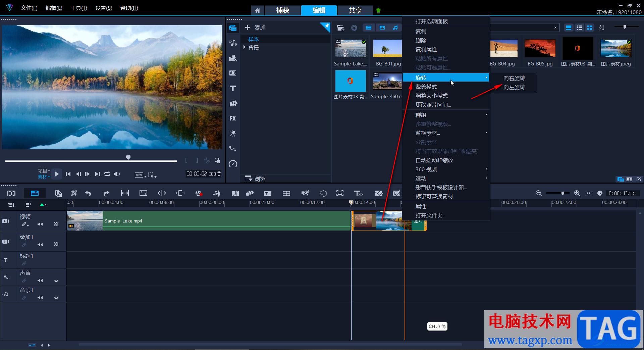Viewport: 644px width, 350px height.
Task: Mute the 音乐1 music track
Action: 40,298
